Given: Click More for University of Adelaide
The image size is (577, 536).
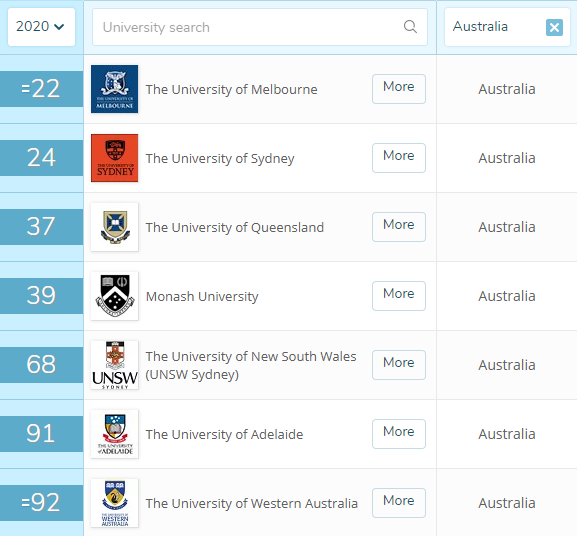Looking at the screenshot, I should (x=399, y=434).
